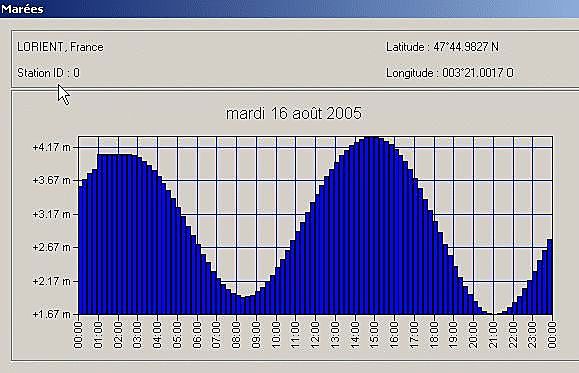The width and height of the screenshot is (579, 373).
Task: Click the 08:00 time label on axis
Action: pyautogui.click(x=236, y=335)
